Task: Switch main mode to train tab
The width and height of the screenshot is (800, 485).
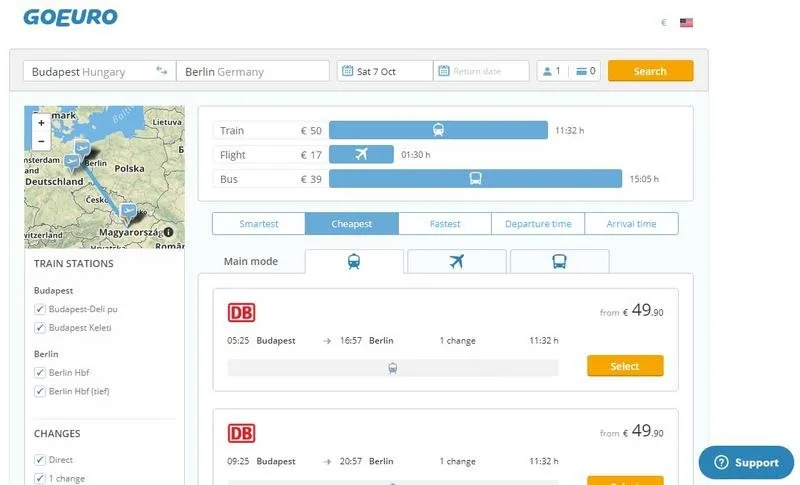Action: tap(354, 262)
